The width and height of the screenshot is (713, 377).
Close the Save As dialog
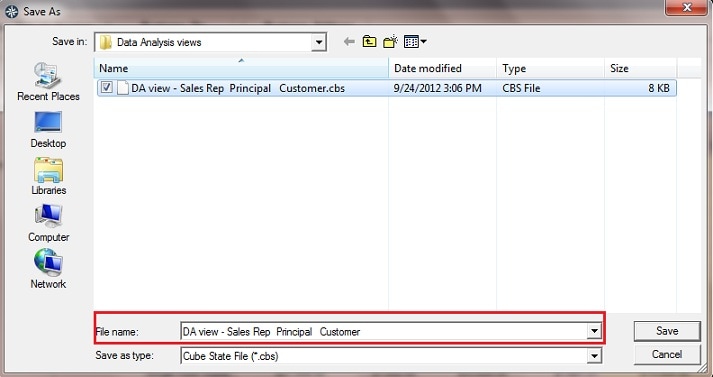687,8
